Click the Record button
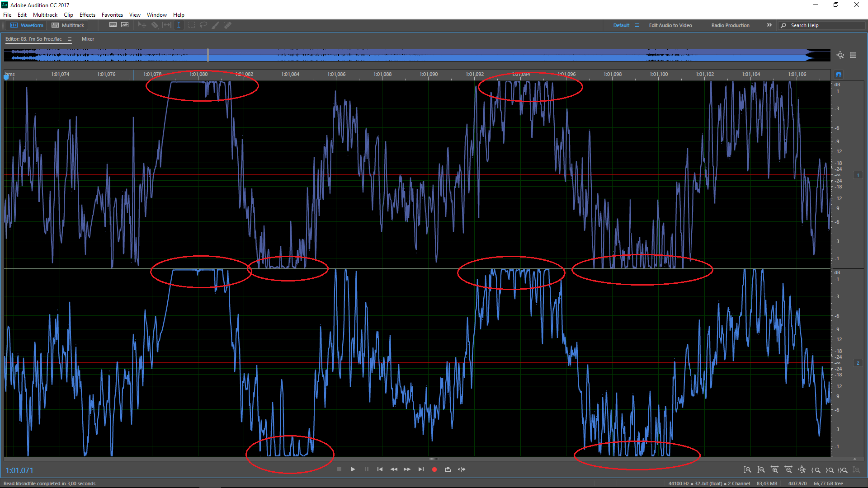Viewport: 868px width, 488px height. pyautogui.click(x=434, y=469)
